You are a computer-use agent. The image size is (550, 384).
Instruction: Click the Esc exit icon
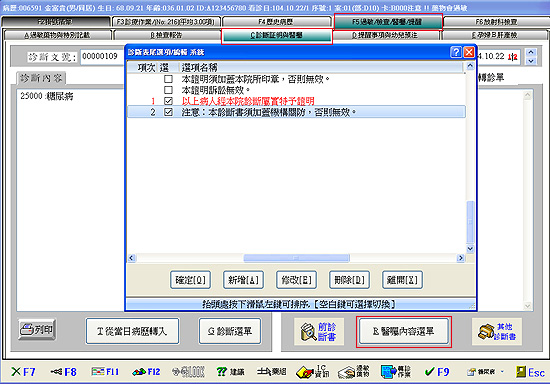pos(530,372)
